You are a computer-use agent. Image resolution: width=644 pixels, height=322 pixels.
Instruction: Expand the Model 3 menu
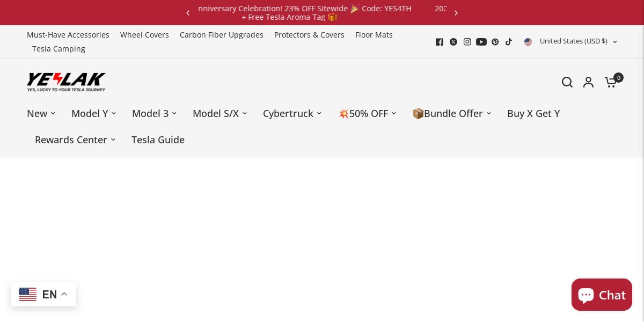155,113
